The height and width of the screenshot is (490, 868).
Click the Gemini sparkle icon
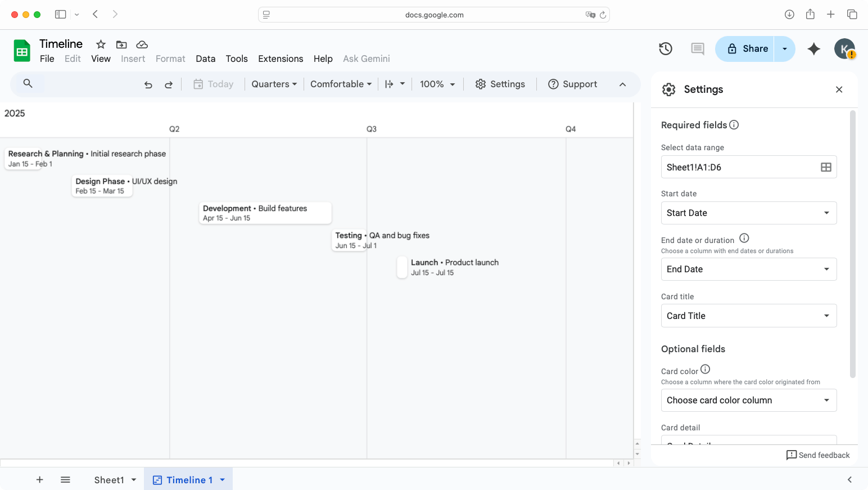click(x=813, y=49)
